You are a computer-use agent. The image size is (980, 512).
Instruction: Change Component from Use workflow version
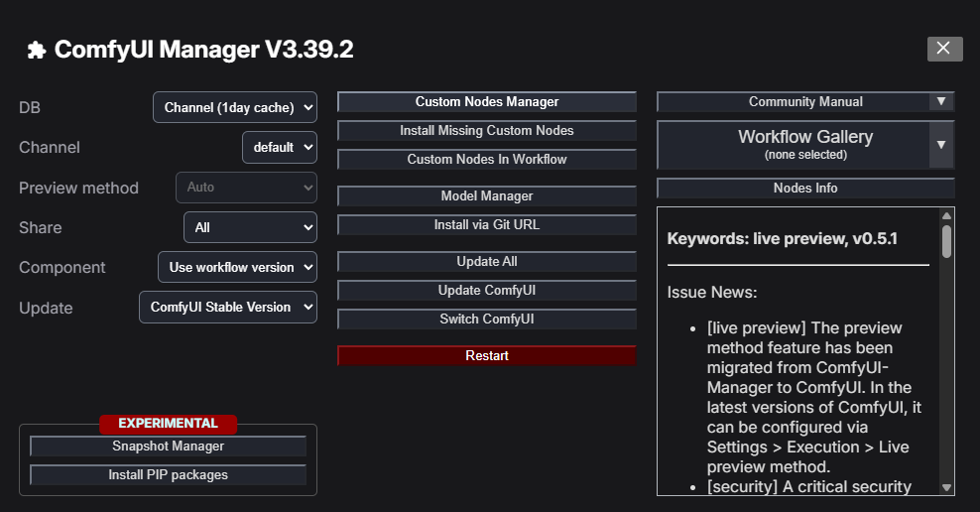click(x=237, y=267)
